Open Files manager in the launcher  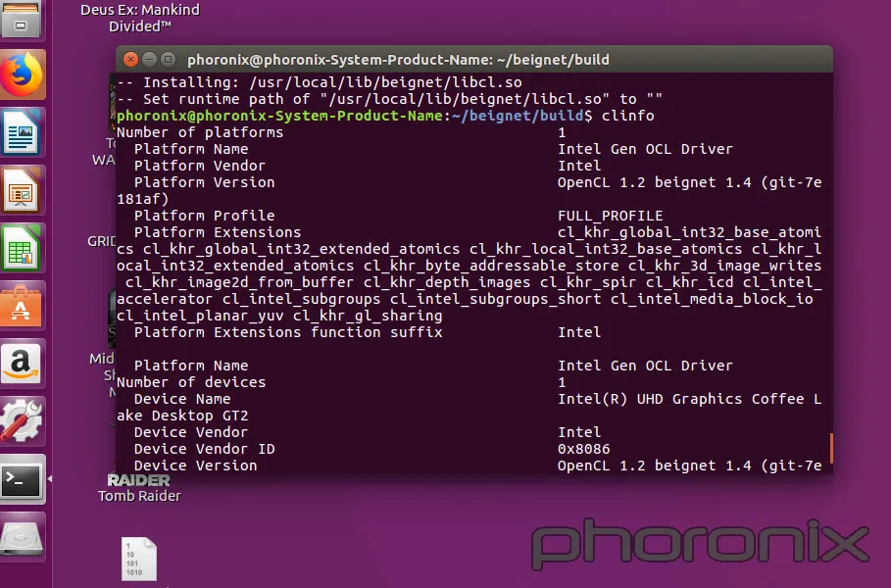22,20
